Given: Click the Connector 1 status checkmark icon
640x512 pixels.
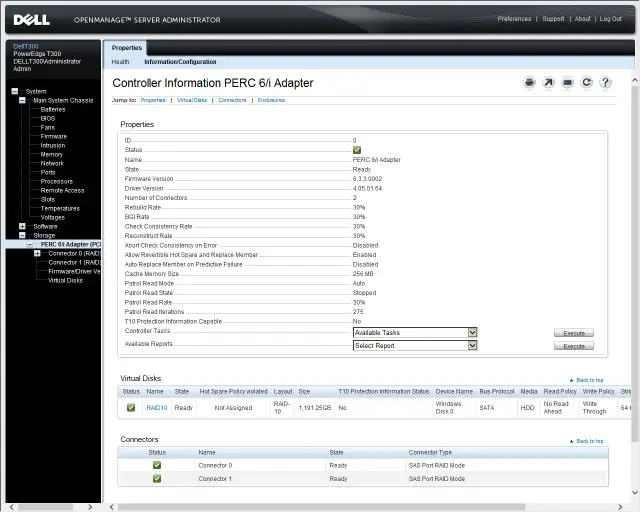Looking at the screenshot, I should (157, 479).
